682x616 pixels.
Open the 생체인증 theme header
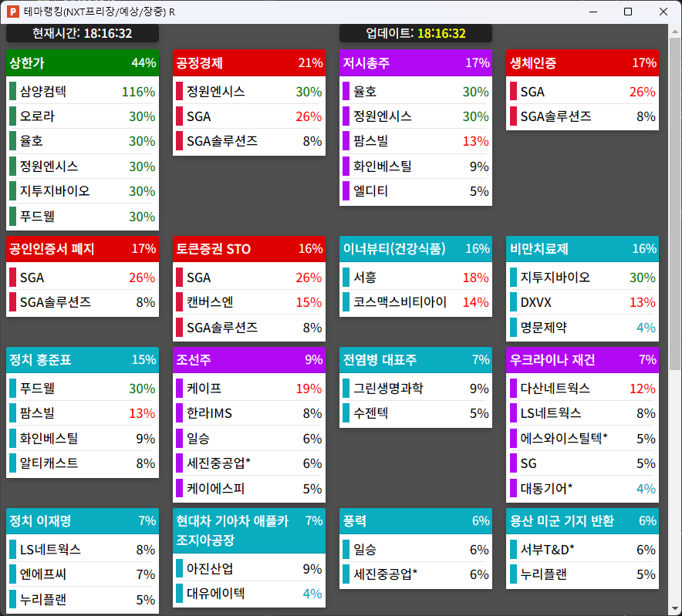(x=582, y=63)
